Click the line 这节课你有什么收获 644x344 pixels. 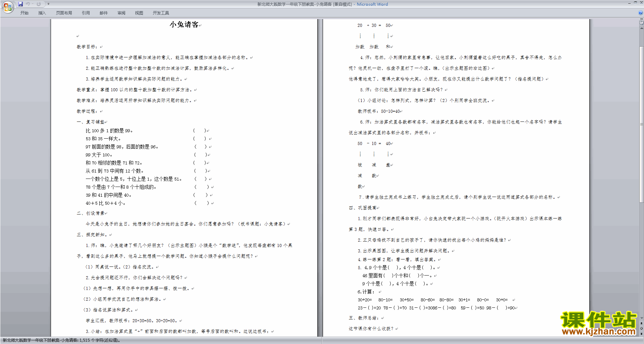(371, 329)
